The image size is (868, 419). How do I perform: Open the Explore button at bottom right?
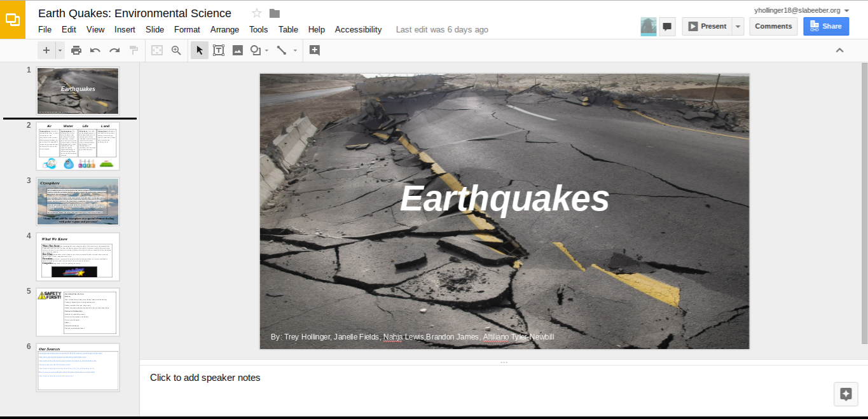point(846,394)
